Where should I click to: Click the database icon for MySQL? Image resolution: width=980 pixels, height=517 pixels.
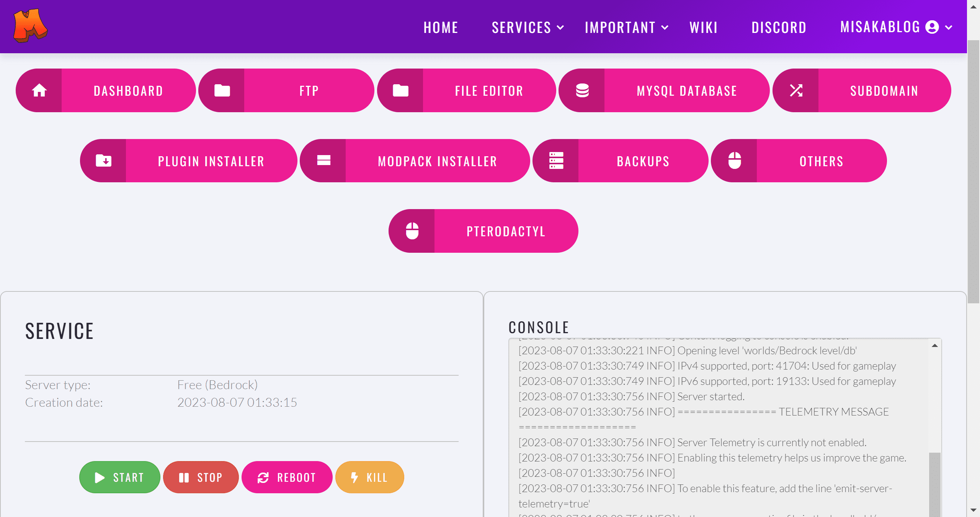tap(582, 91)
